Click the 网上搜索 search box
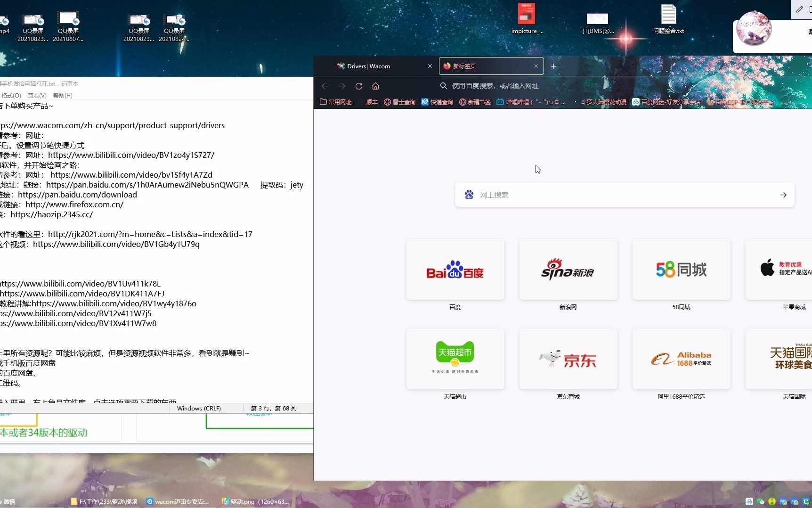The image size is (812, 508). pos(625,195)
